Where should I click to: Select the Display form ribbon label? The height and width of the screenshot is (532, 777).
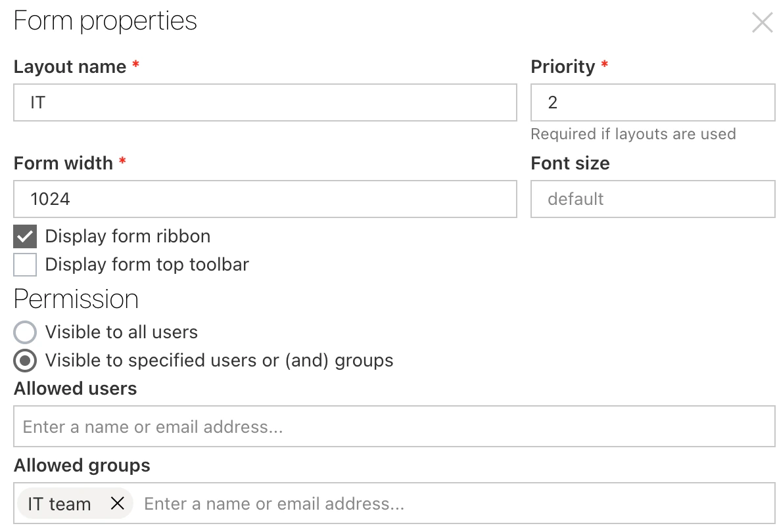[128, 236]
